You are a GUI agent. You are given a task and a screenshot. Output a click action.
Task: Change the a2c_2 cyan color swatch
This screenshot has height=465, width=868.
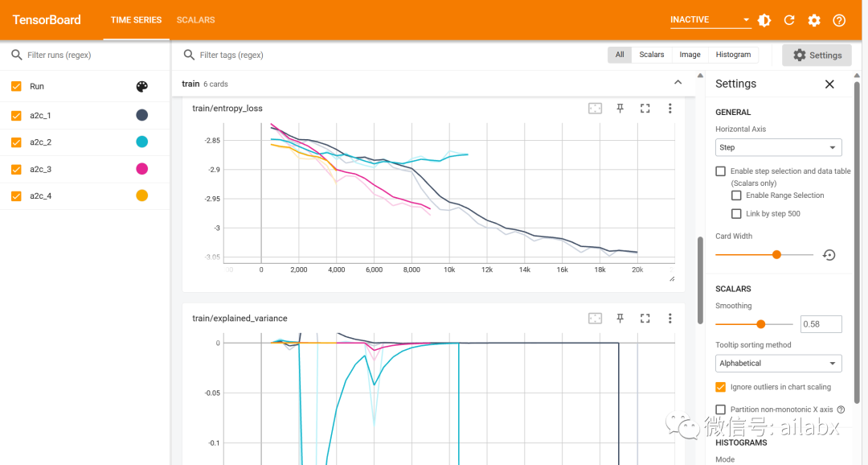pyautogui.click(x=141, y=142)
